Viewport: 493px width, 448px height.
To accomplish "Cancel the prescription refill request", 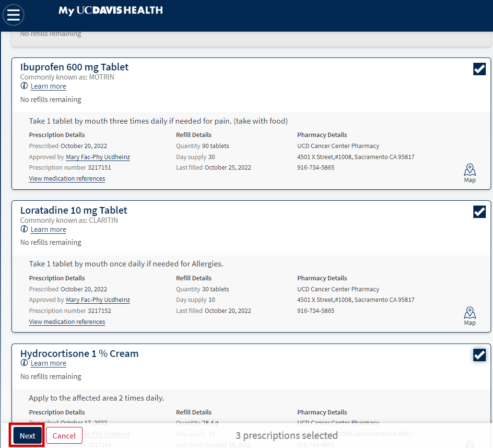I will [x=64, y=436].
